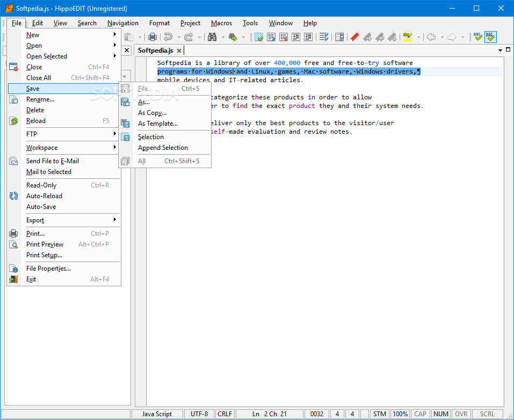Click the Save Selection icon in submenu
The height and width of the screenshot is (420, 514).
point(125,137)
